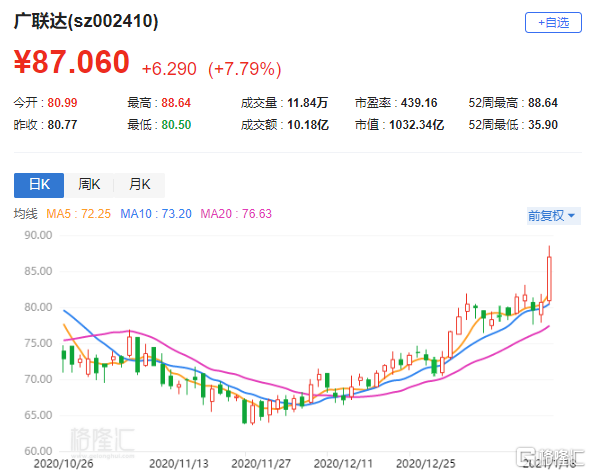Click the 市盈率 value 439.16
591x474 pixels.
419,102
